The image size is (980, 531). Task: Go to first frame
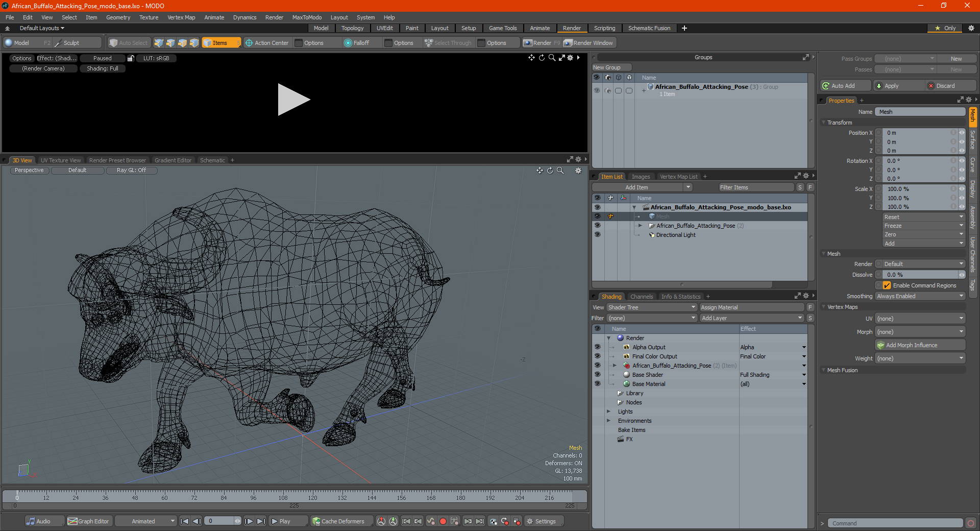coord(185,521)
